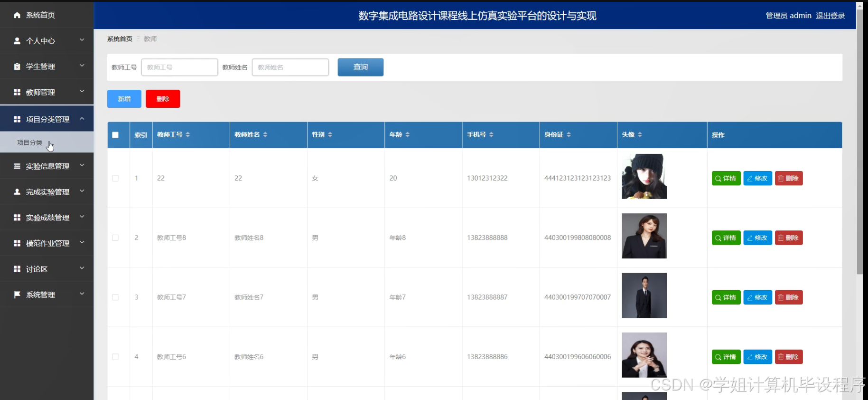Go to 系统首页 via the breadcrumb
The width and height of the screenshot is (868, 400).
(x=120, y=39)
